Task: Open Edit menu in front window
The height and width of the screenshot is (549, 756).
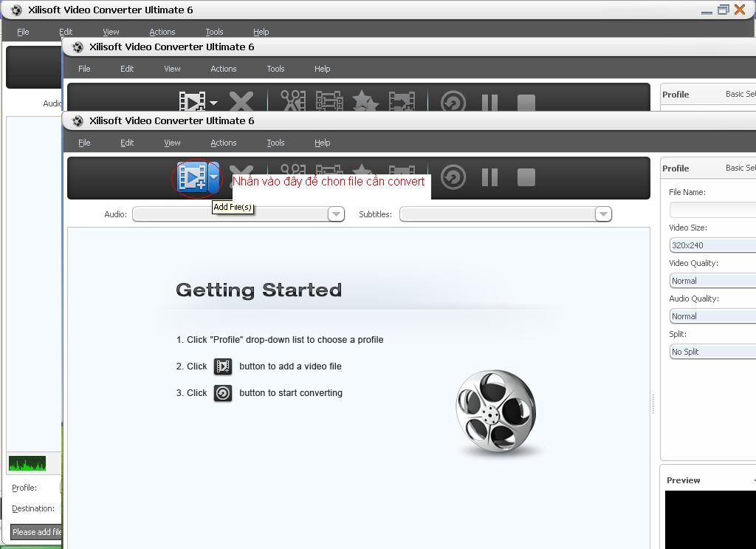Action: pyautogui.click(x=127, y=143)
